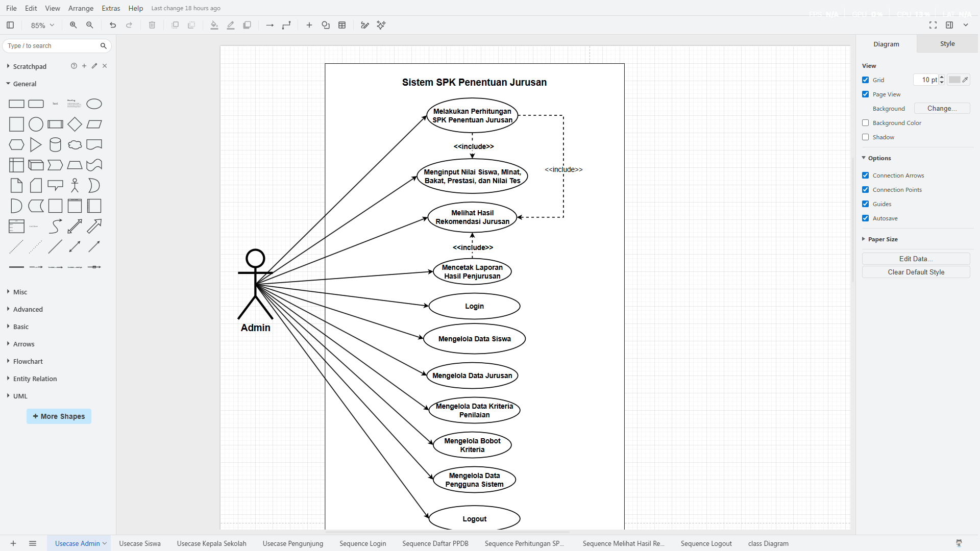Click the Change... background button

942,108
